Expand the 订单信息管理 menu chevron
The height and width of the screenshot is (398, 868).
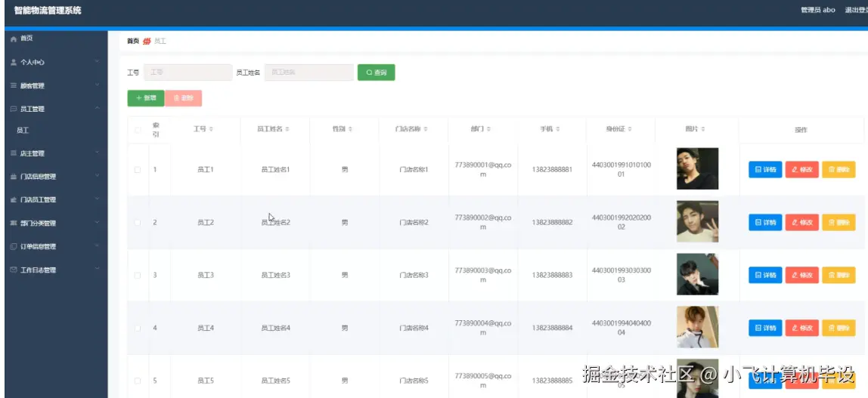(x=97, y=245)
